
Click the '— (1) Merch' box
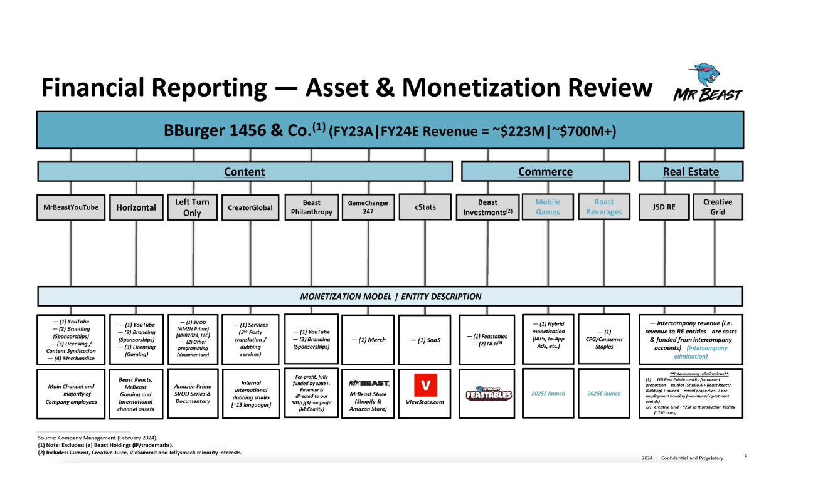[368, 339]
